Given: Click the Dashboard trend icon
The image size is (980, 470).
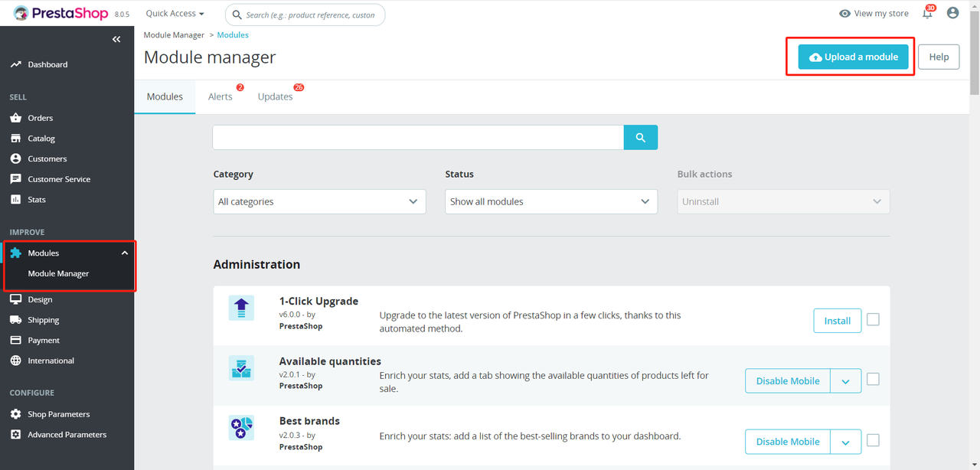Looking at the screenshot, I should [x=15, y=64].
